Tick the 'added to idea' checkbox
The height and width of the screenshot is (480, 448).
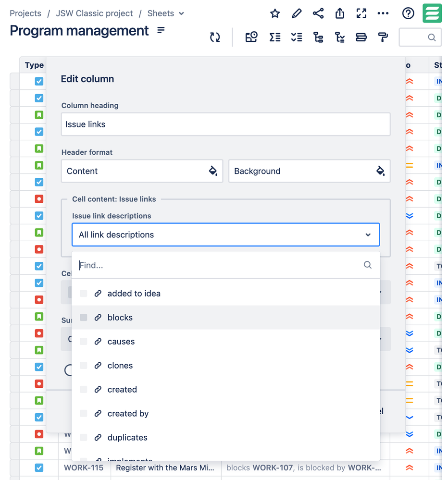click(83, 293)
